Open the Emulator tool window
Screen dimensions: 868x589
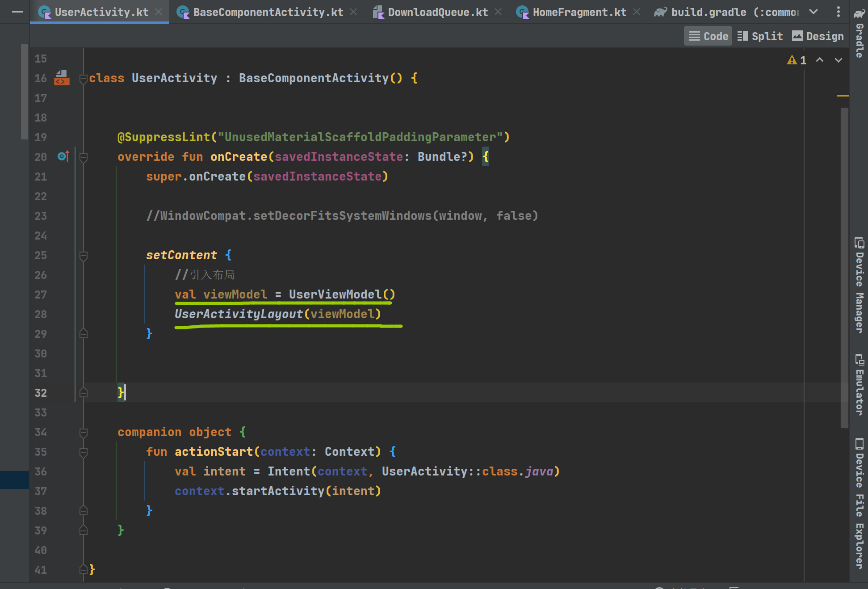[x=859, y=385]
